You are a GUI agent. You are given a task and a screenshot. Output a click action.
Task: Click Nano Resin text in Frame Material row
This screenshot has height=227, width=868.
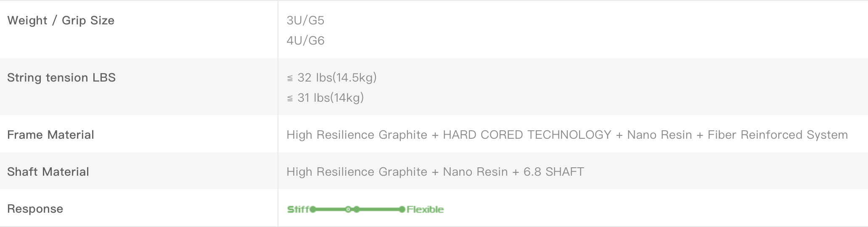[x=659, y=135]
